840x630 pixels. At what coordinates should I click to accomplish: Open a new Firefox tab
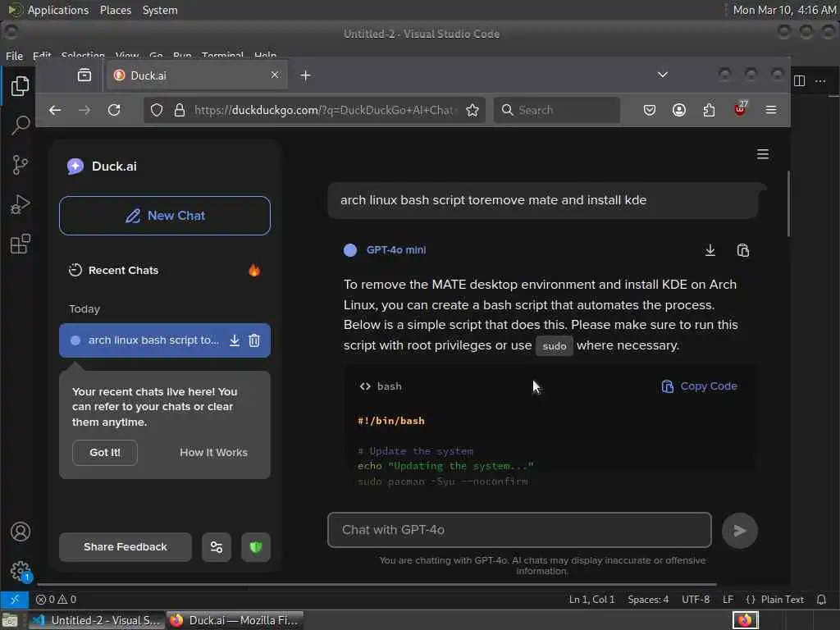pyautogui.click(x=305, y=75)
